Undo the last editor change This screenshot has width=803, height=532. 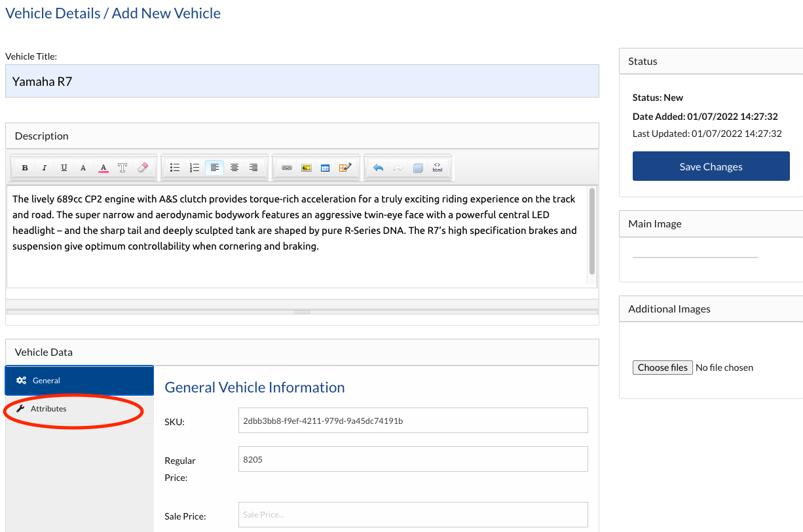pyautogui.click(x=378, y=168)
